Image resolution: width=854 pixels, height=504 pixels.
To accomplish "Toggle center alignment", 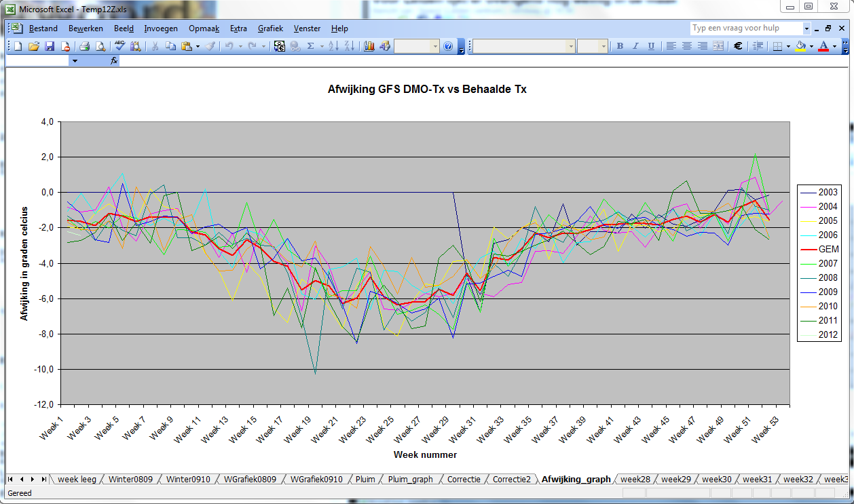I will click(x=686, y=46).
